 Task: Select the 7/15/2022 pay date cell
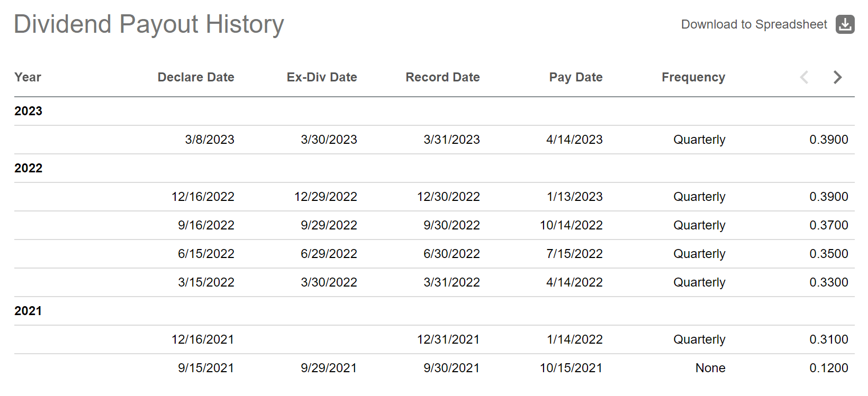point(574,254)
